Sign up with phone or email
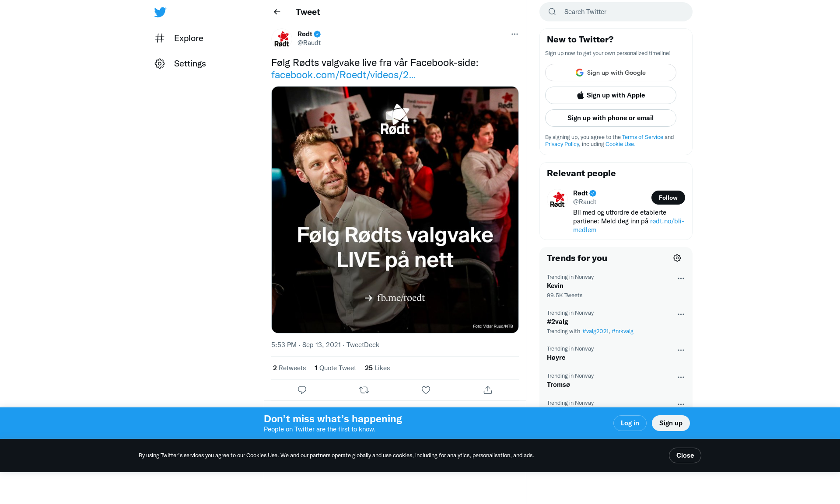The height and width of the screenshot is (504, 840). 611,118
